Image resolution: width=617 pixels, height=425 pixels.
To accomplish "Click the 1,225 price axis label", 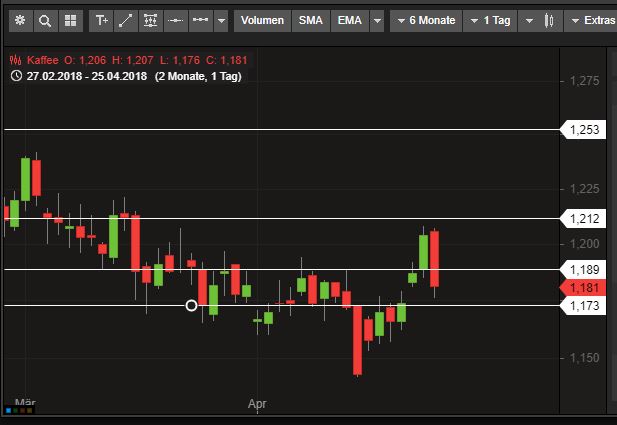I will pos(584,189).
